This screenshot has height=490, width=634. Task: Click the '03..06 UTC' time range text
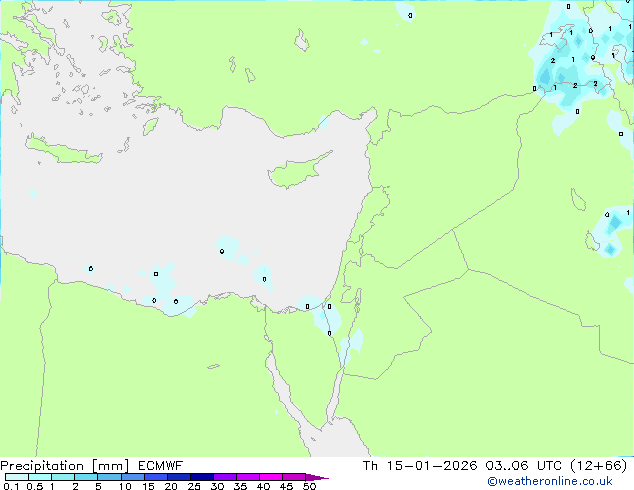tap(523, 466)
